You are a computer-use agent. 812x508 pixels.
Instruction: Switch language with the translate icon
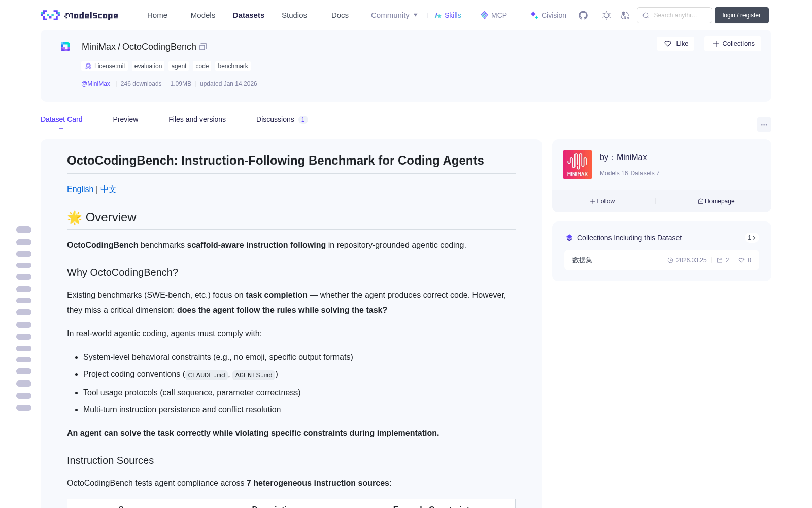625,15
